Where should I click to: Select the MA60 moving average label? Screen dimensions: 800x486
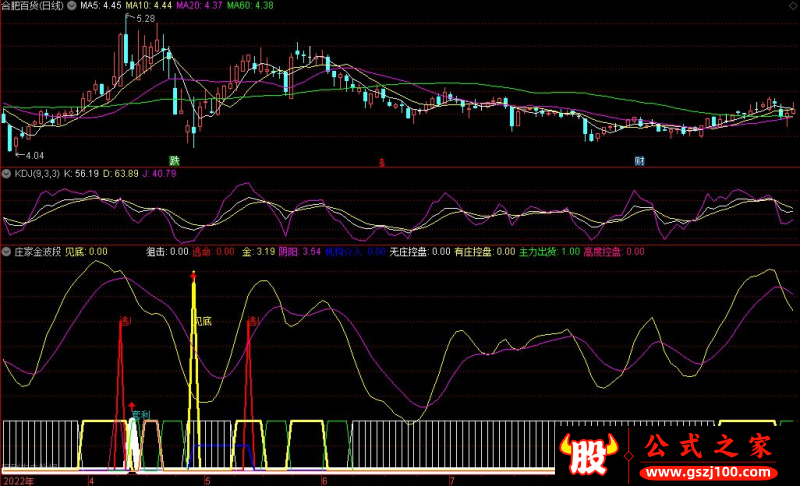click(x=249, y=6)
